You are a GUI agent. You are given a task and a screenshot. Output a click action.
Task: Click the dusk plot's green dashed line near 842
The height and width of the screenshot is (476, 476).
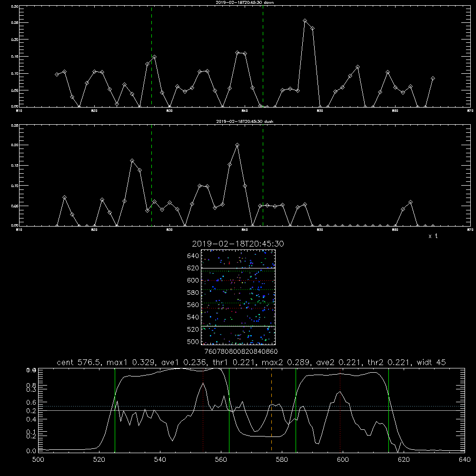coord(263,175)
